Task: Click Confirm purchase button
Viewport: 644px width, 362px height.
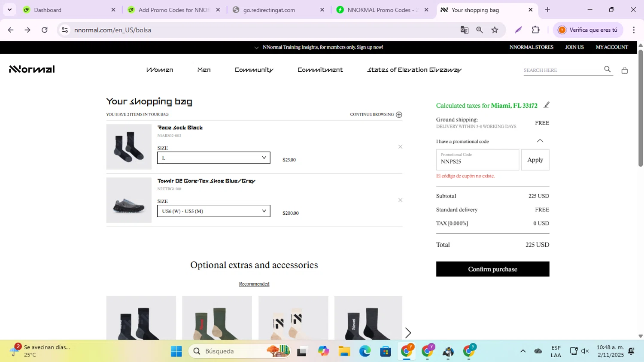Action: click(x=492, y=269)
